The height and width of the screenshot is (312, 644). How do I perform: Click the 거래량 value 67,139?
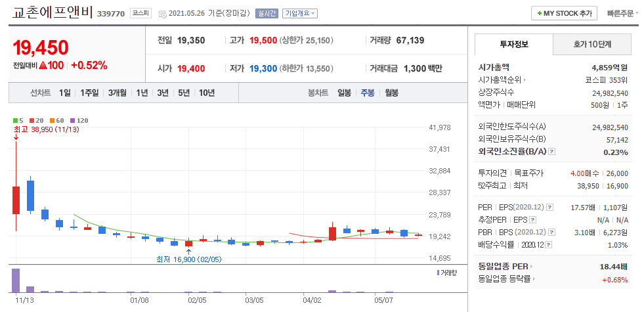tap(410, 41)
